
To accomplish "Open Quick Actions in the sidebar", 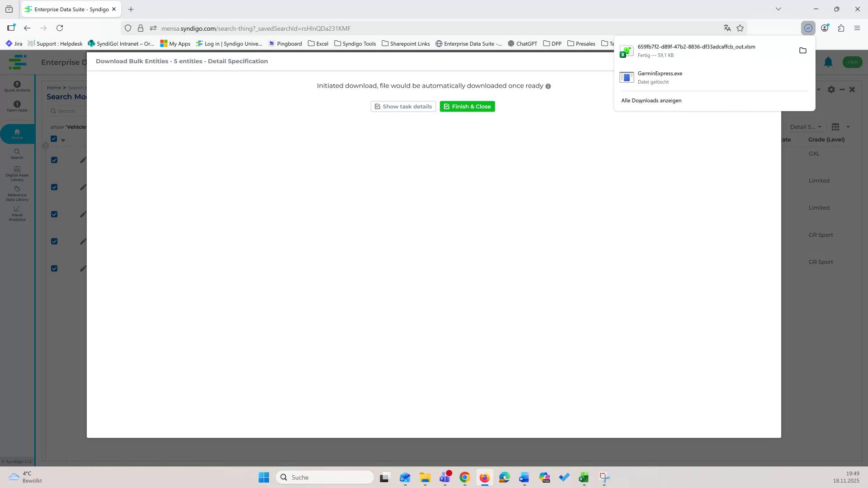I will pyautogui.click(x=17, y=87).
